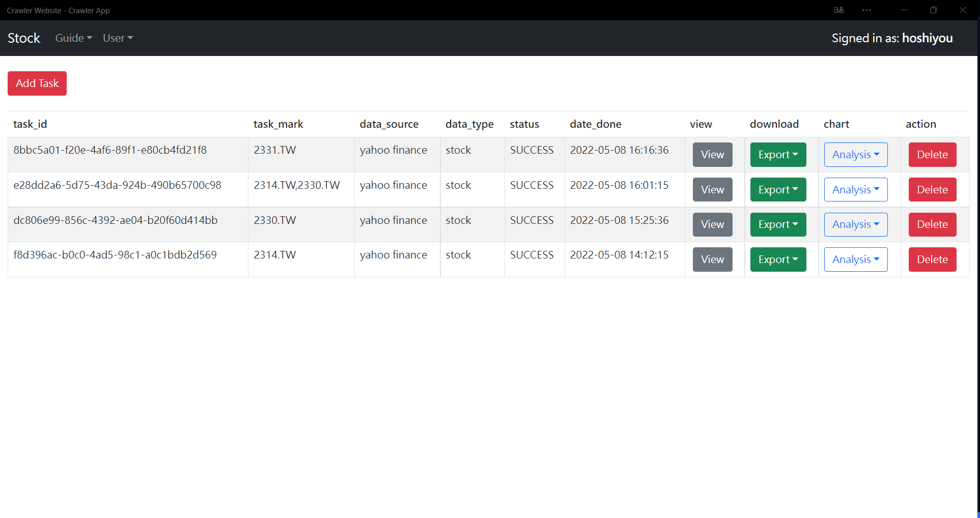The width and height of the screenshot is (980, 518).
Task: Open the Export dropdown for 2331.TW
Action: point(777,155)
